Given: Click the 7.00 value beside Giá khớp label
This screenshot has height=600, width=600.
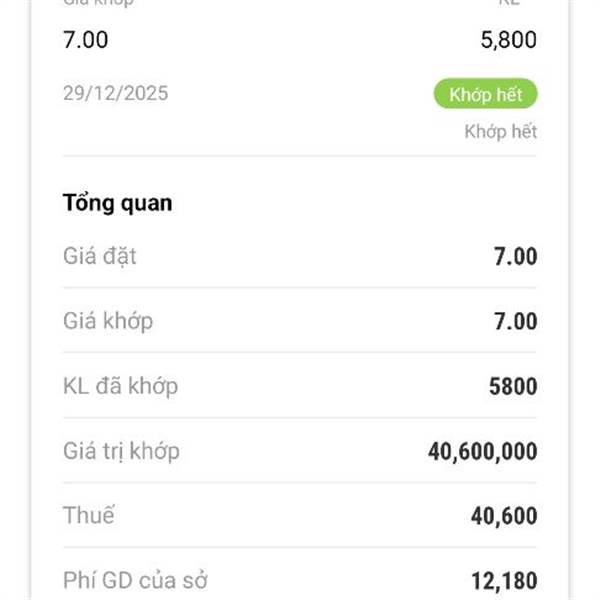Looking at the screenshot, I should click(515, 322).
